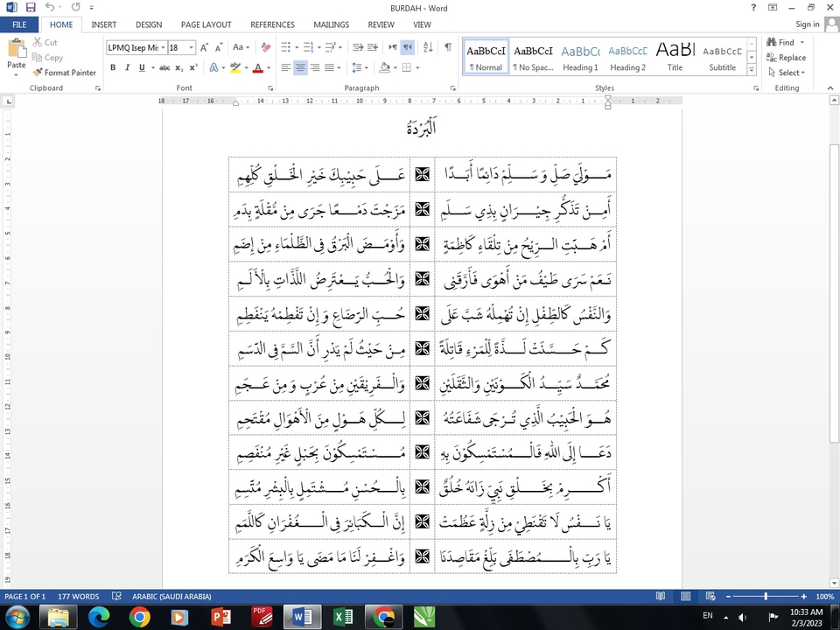Open Excel from the Windows taskbar
The width and height of the screenshot is (840, 630).
pos(343,617)
